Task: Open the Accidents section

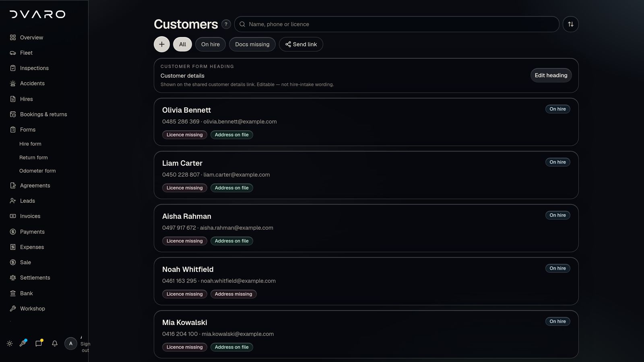Action: point(27,83)
